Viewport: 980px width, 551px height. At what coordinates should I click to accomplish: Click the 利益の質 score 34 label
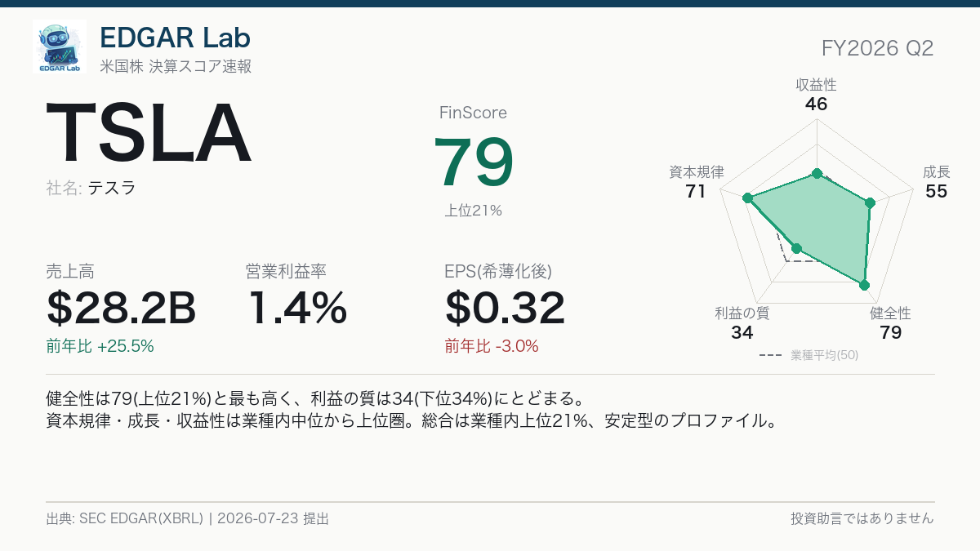(x=742, y=332)
